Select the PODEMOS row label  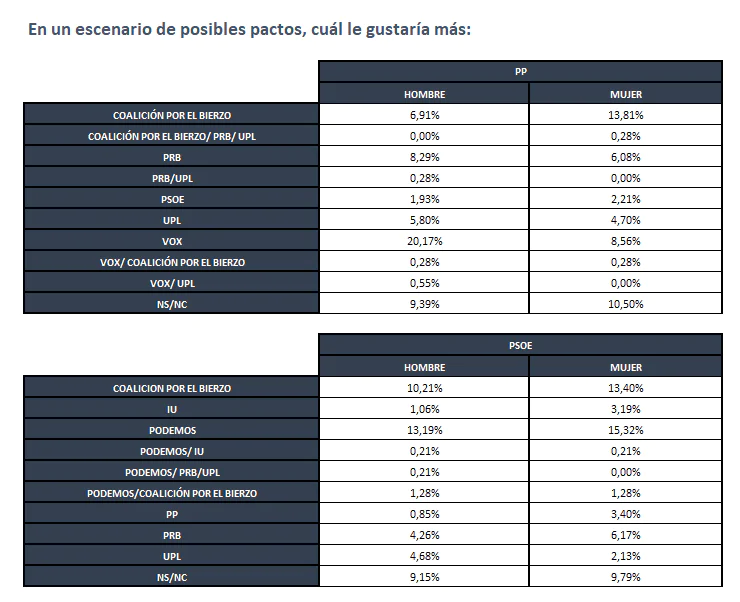[172, 430]
